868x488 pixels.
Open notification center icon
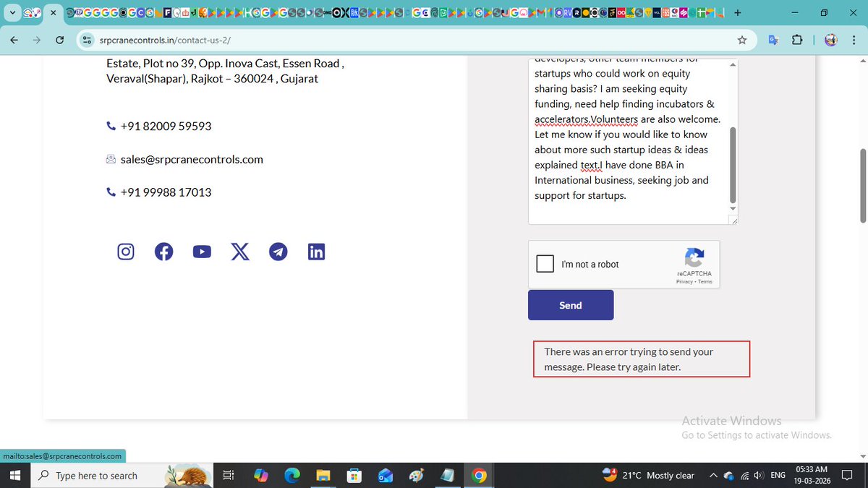tap(847, 475)
